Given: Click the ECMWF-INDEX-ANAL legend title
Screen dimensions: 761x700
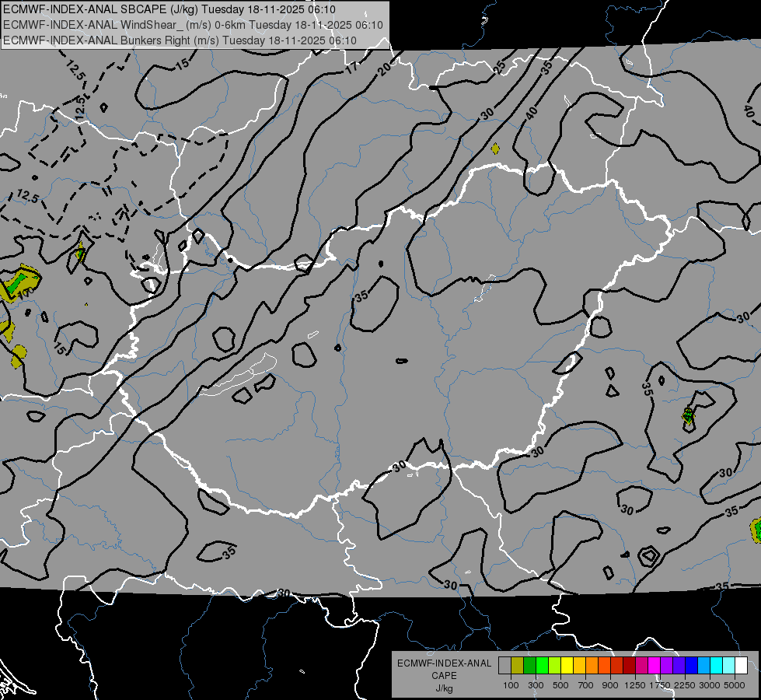Looking at the screenshot, I should [445, 663].
